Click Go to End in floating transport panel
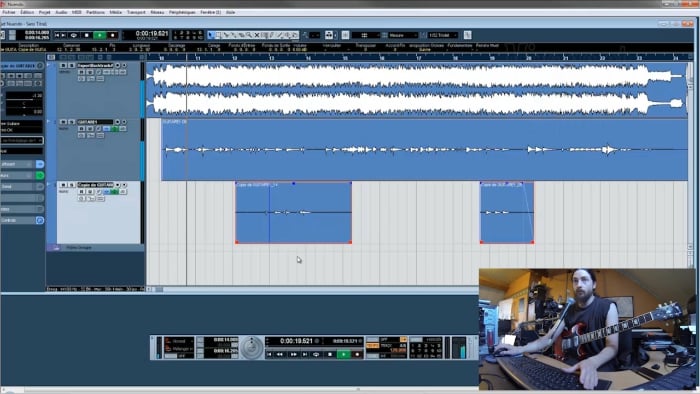This screenshot has height=394, width=700. [305, 354]
